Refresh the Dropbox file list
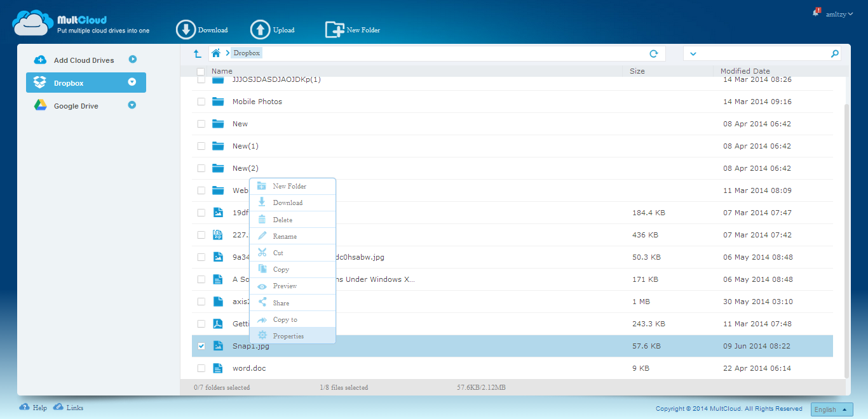 point(653,54)
